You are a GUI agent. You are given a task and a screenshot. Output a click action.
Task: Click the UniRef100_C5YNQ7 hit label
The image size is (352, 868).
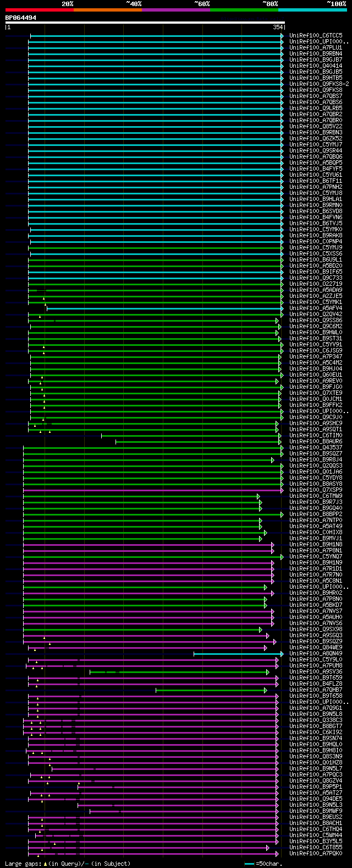316,556
